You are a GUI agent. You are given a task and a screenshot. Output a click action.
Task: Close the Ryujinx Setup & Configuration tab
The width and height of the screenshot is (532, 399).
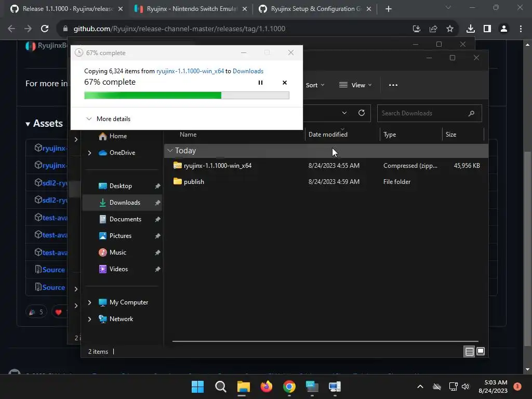click(x=369, y=9)
